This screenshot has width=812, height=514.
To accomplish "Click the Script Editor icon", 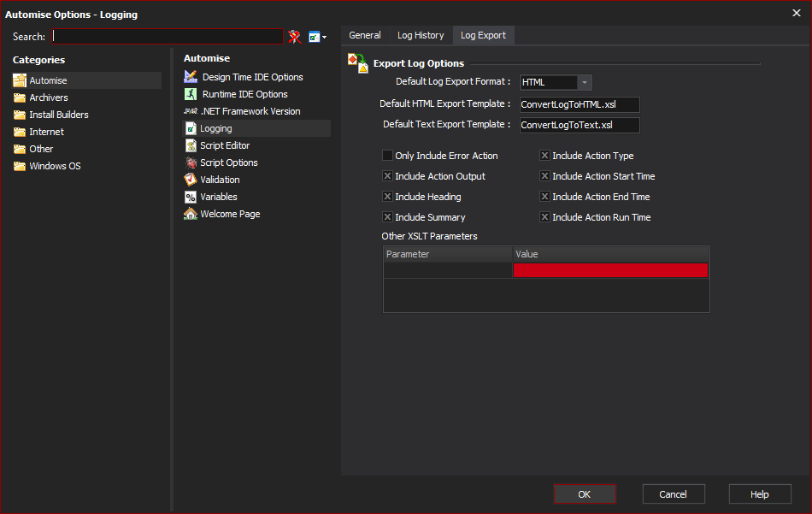I will (191, 145).
